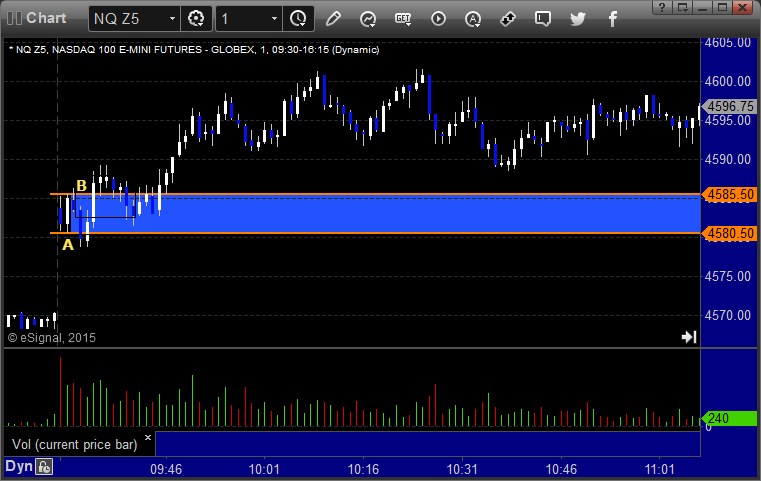Viewport: 761px width, 481px height.
Task: Open the studies chart-line icon
Action: tap(368, 19)
